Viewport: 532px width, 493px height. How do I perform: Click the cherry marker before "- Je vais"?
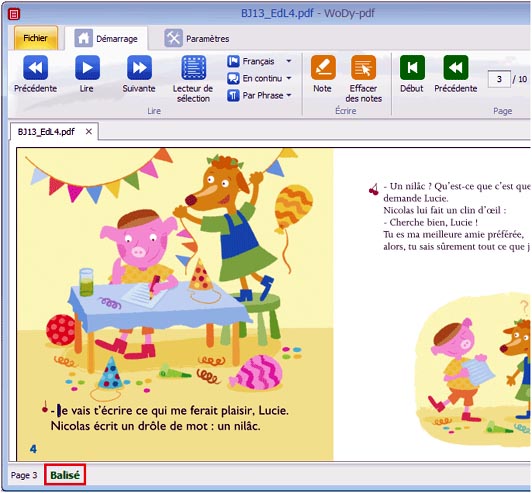(44, 407)
